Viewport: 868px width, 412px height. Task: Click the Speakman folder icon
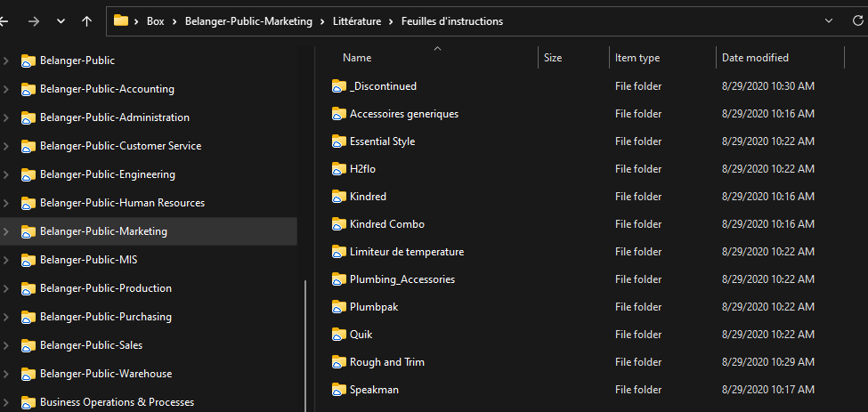(x=339, y=390)
